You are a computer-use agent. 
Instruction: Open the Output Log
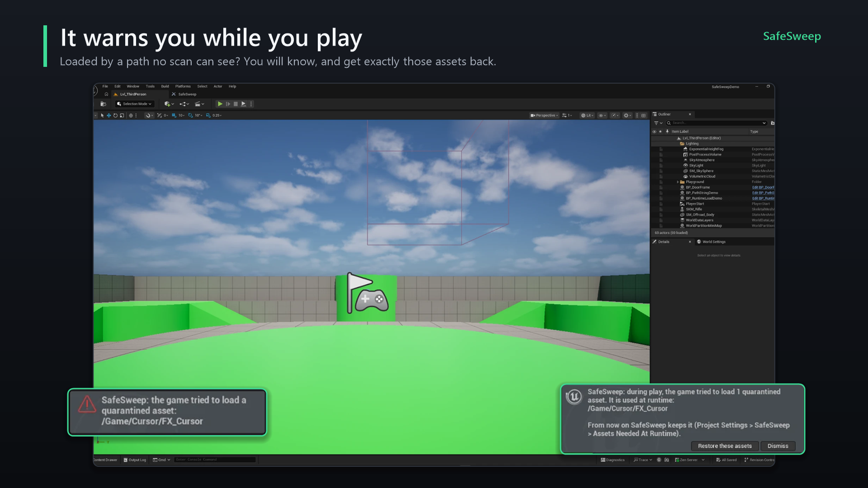click(x=135, y=460)
